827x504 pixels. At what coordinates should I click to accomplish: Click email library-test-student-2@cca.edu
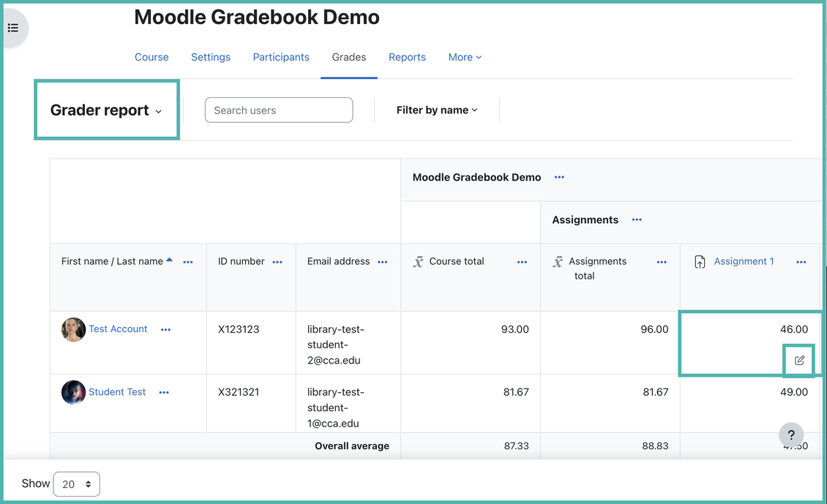[335, 345]
